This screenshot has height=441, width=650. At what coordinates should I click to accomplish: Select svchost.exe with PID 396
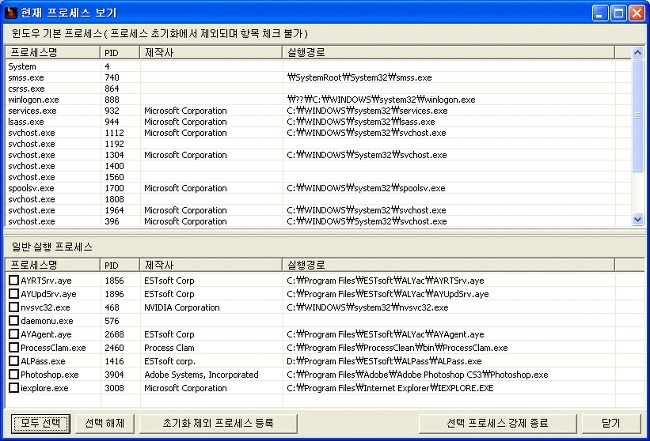[318, 221]
